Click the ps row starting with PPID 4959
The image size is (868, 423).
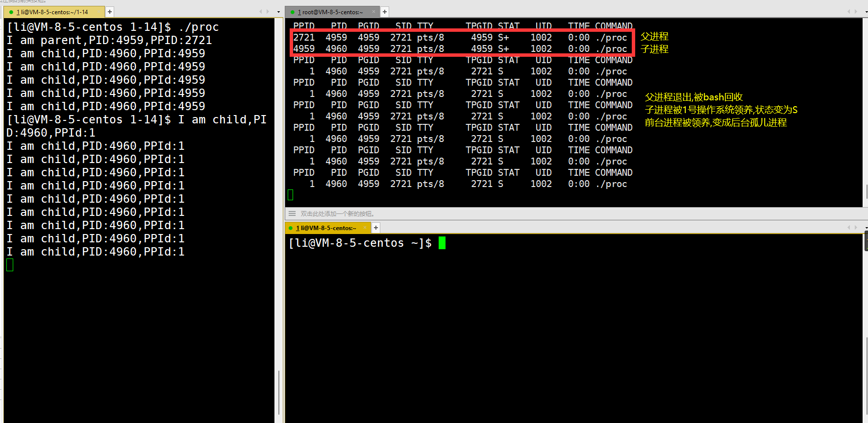coord(460,48)
